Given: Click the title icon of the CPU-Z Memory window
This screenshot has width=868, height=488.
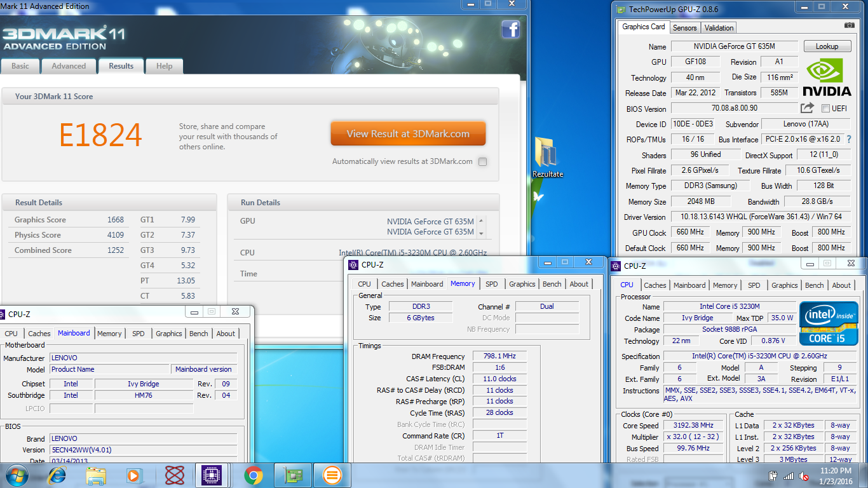Looking at the screenshot, I should point(353,264).
